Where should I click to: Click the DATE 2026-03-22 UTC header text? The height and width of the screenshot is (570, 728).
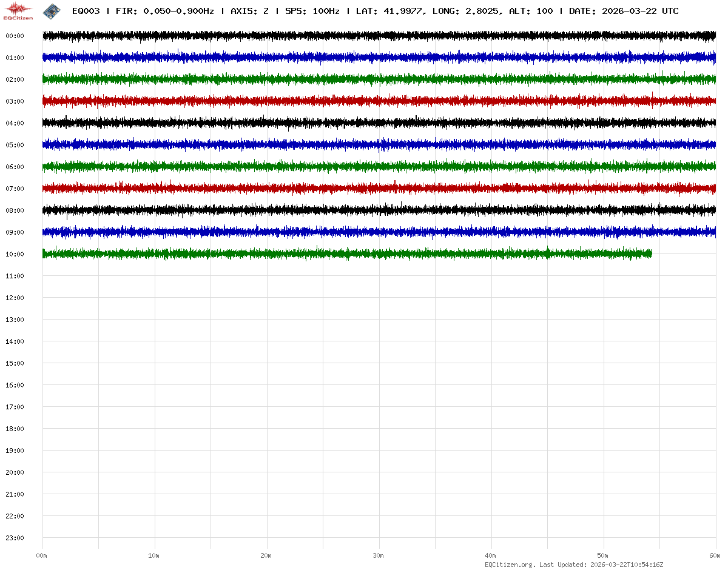pyautogui.click(x=624, y=11)
